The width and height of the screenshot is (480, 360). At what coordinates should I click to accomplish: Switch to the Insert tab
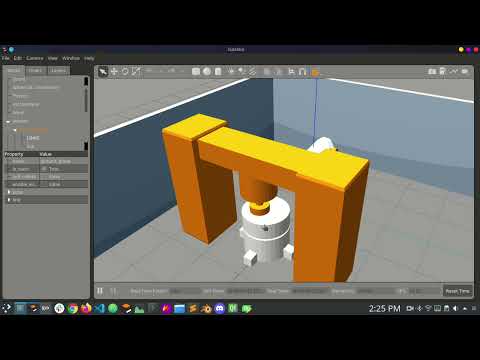pos(35,70)
